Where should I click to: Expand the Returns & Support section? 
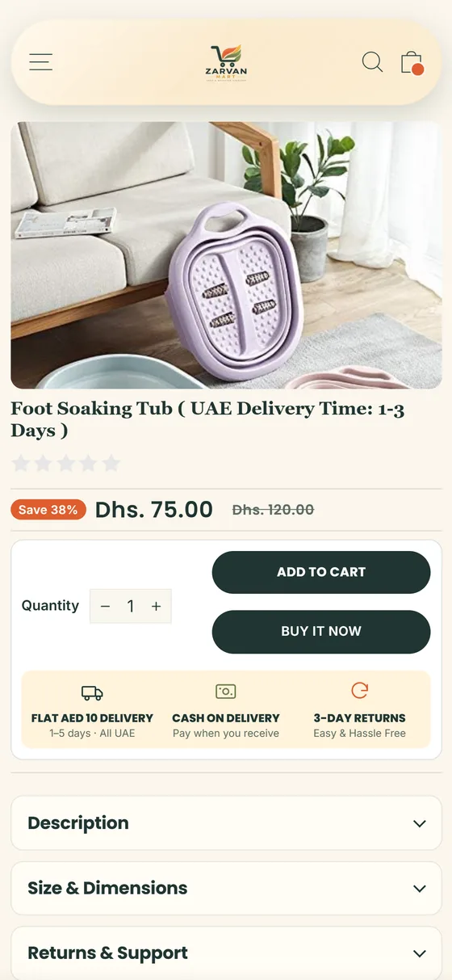[226, 953]
